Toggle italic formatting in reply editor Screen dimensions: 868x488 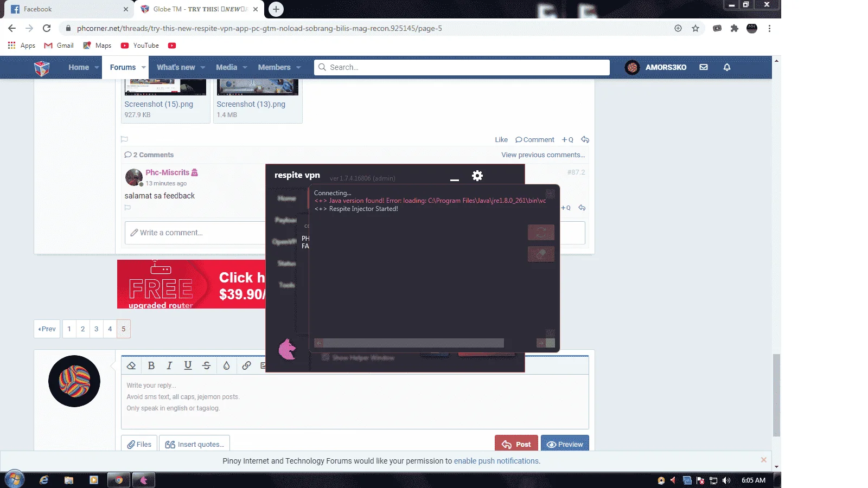169,365
